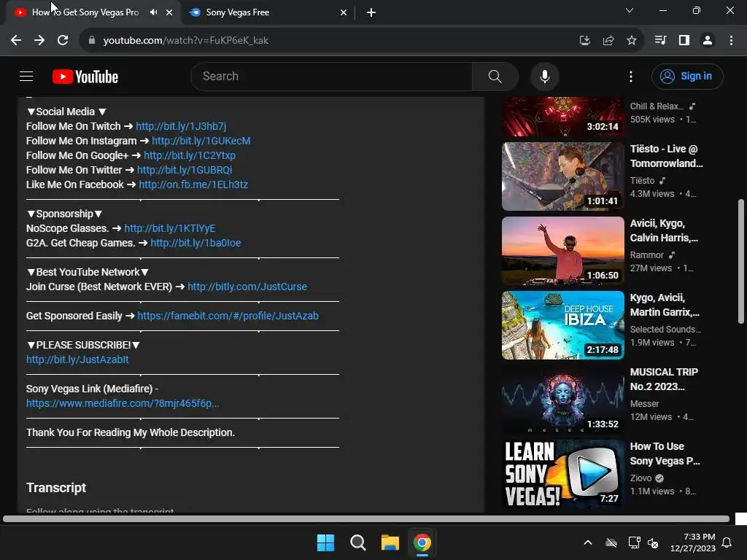Image resolution: width=747 pixels, height=560 pixels.
Task: Open the YouTube hamburger guide menu
Action: point(26,76)
